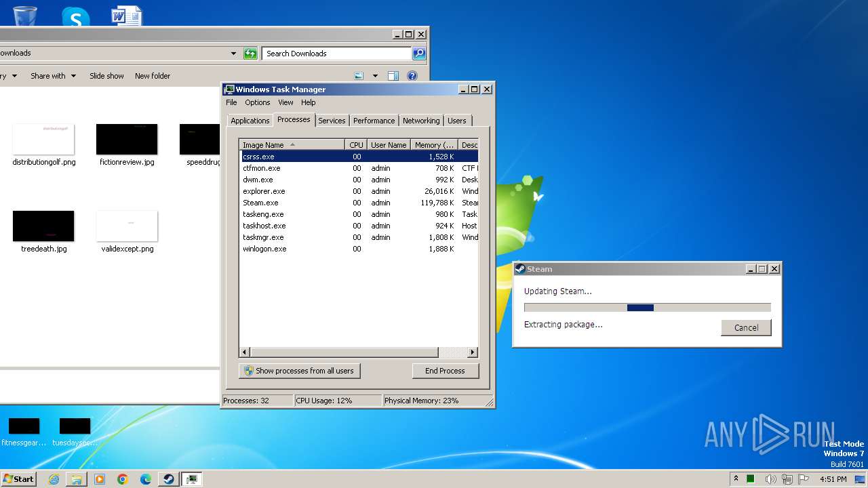Open Task Manager Help menu

[x=308, y=102]
